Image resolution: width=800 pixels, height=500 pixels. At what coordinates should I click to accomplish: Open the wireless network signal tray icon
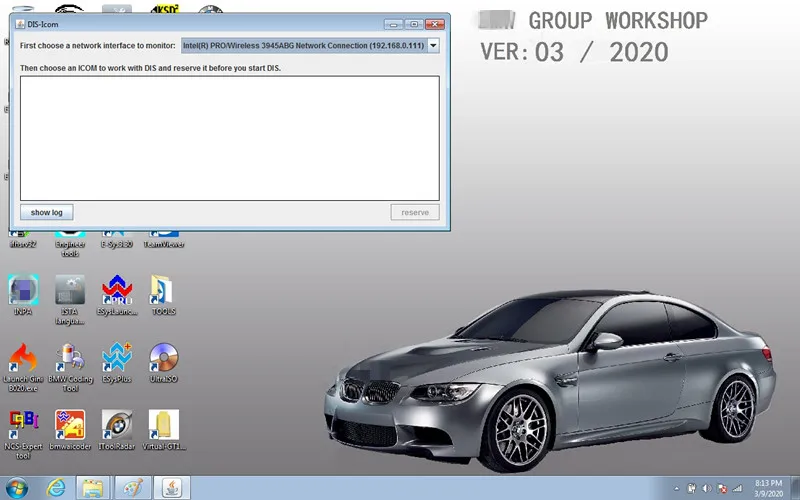737,488
